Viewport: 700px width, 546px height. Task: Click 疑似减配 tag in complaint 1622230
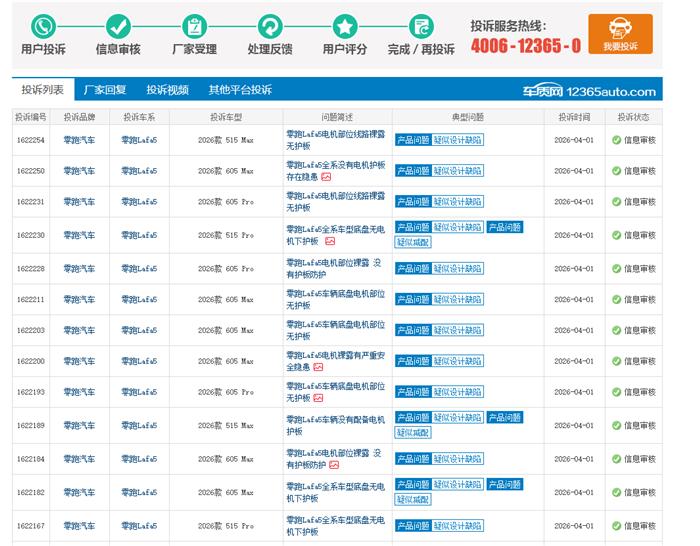coord(412,242)
